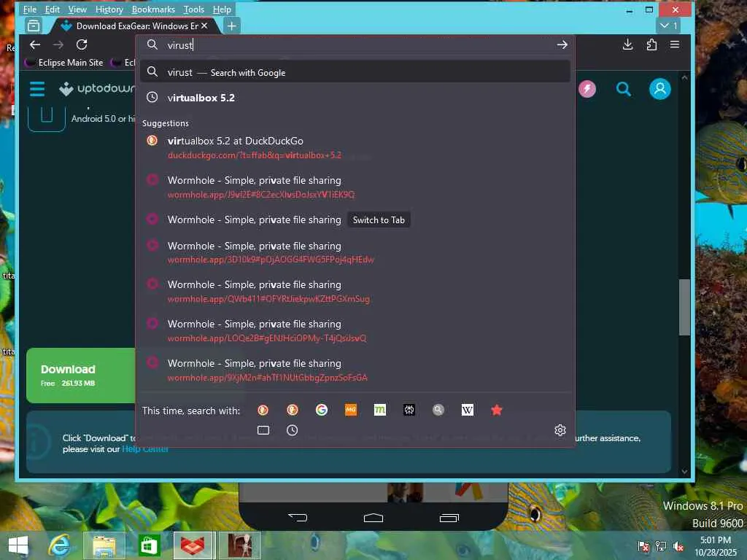
Task: Click scrollbar down arrow of the page
Action: tap(684, 472)
